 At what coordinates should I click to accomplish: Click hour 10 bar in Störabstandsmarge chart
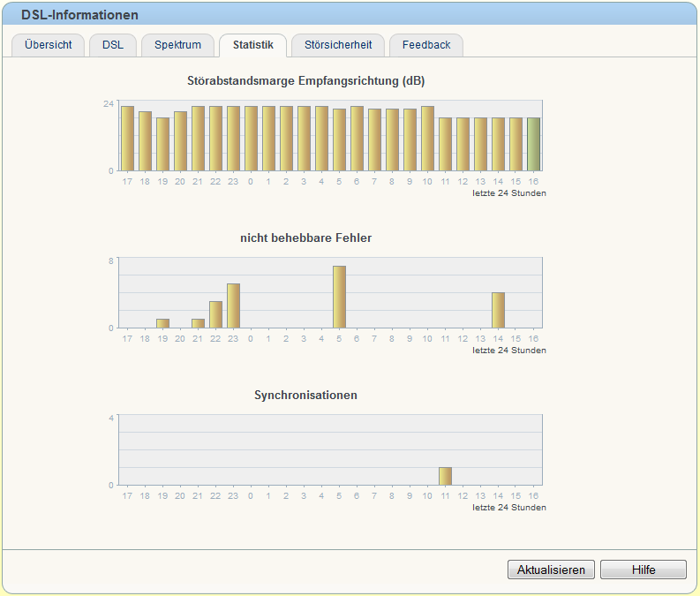[427, 139]
